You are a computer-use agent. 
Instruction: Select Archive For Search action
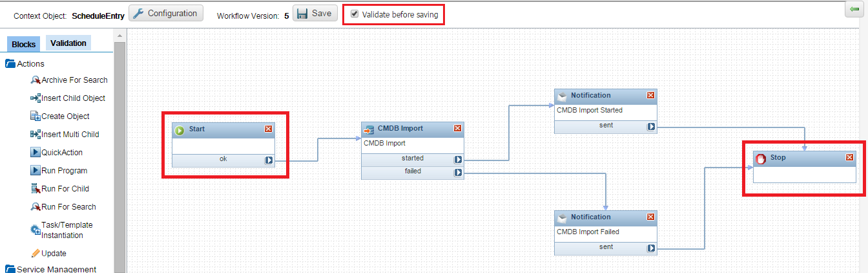click(x=74, y=80)
